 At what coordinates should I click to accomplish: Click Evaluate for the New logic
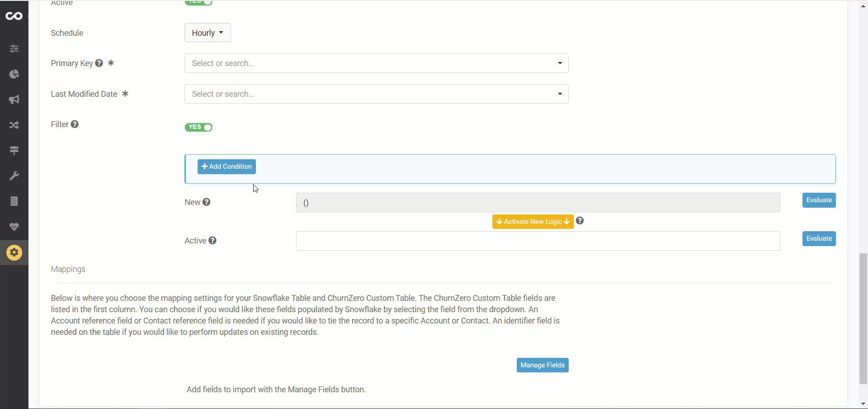click(819, 200)
